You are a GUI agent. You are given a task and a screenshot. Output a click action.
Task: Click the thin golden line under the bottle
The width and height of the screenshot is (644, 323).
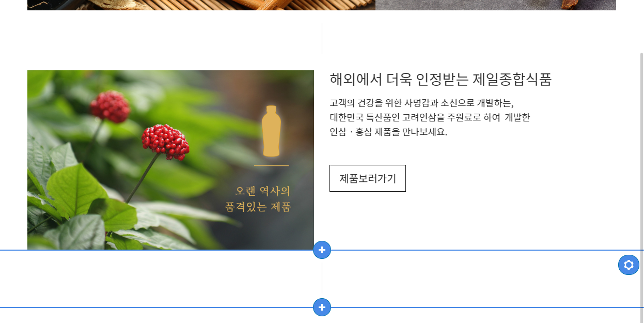(272, 166)
